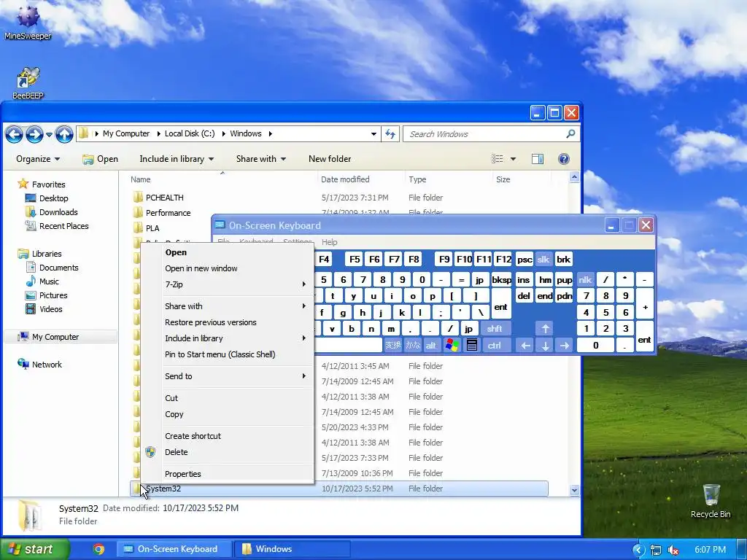
Task: Click the Open toolbar button
Action: coord(101,159)
